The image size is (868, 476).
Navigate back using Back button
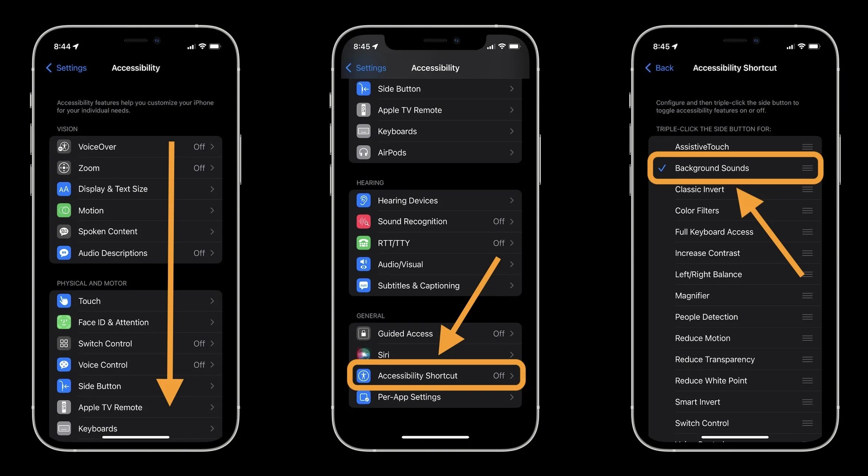click(x=658, y=68)
